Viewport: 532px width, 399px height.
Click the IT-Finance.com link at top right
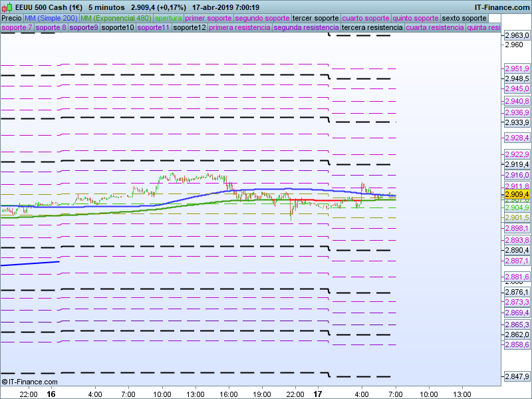(x=502, y=7)
